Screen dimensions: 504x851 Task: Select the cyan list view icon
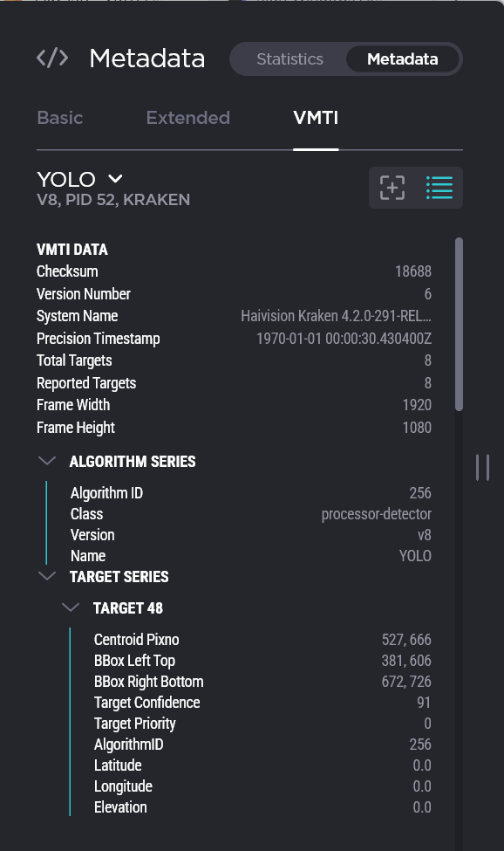click(439, 188)
